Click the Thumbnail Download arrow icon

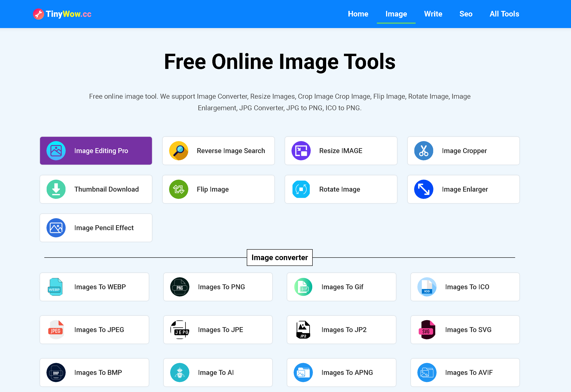point(56,189)
